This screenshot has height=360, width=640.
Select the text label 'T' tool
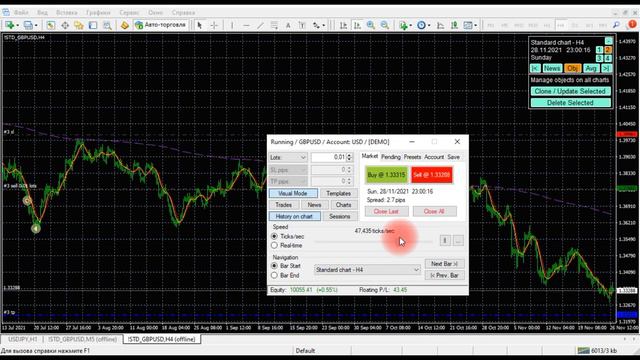pos(302,25)
